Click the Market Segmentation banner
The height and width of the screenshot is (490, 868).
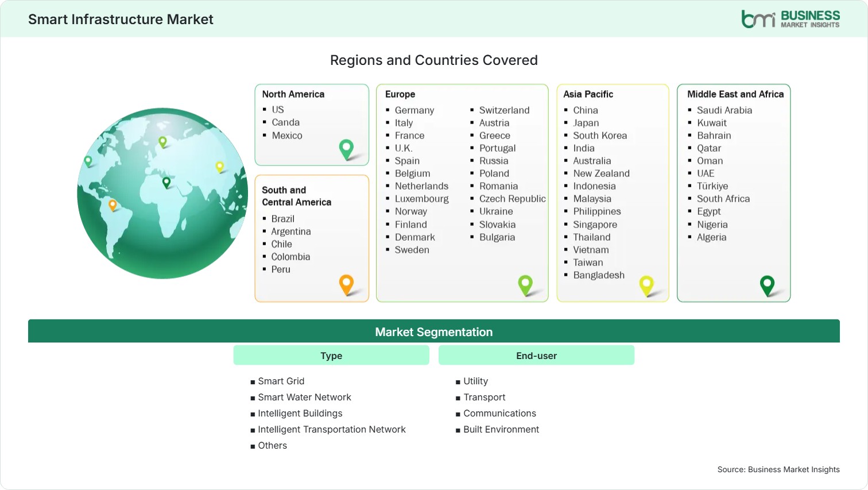coord(434,331)
